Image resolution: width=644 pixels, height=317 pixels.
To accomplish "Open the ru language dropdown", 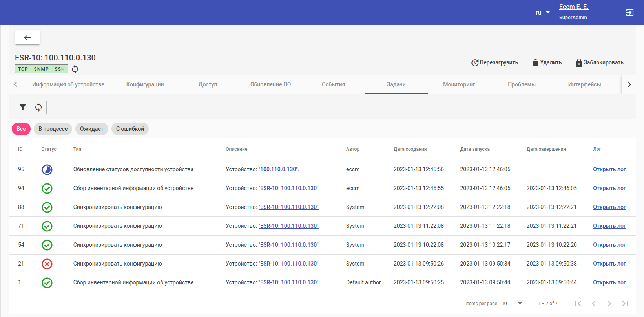I will coord(542,13).
